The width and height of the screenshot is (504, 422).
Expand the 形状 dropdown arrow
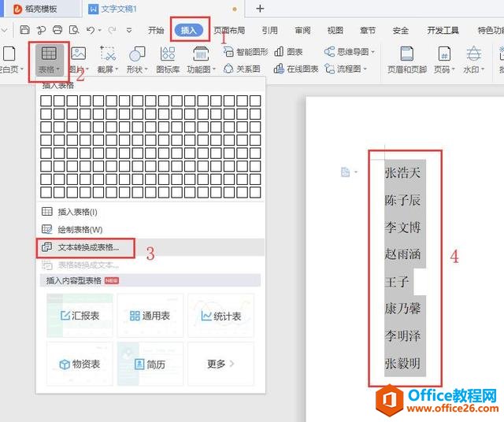point(146,69)
